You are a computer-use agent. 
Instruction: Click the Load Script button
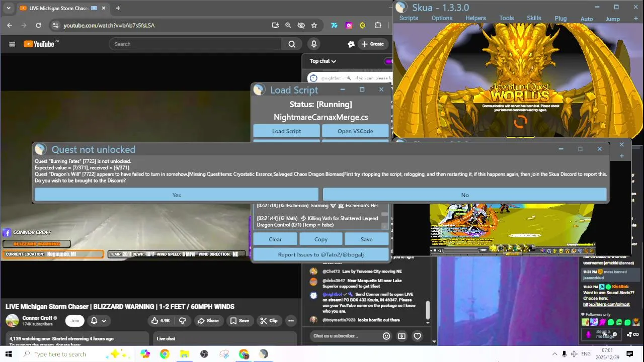pyautogui.click(x=286, y=131)
